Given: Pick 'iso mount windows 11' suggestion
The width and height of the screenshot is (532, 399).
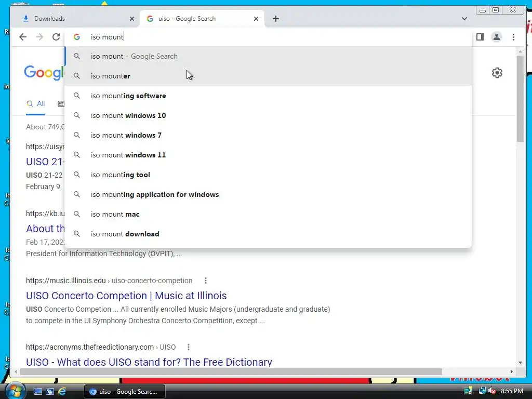Looking at the screenshot, I should click(x=268, y=155).
